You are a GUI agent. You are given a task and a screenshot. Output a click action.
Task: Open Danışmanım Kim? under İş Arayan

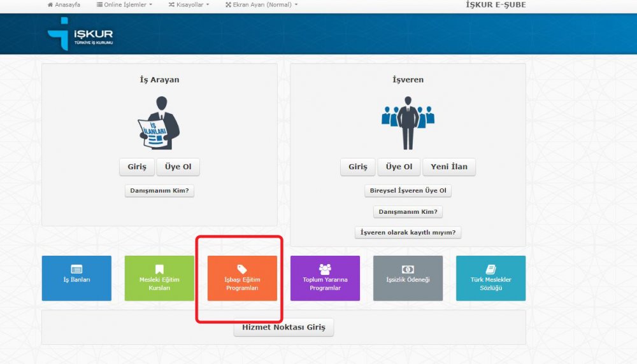(159, 191)
